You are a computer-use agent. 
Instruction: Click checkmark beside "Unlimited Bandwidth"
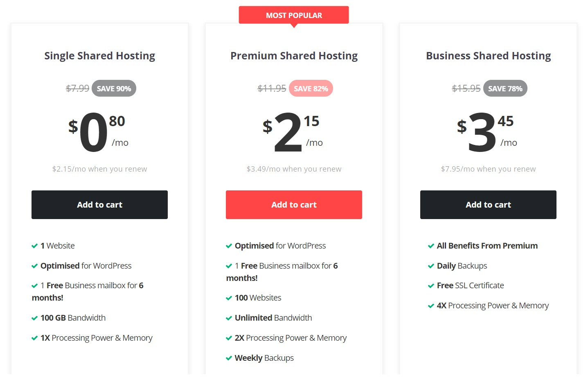click(x=229, y=318)
